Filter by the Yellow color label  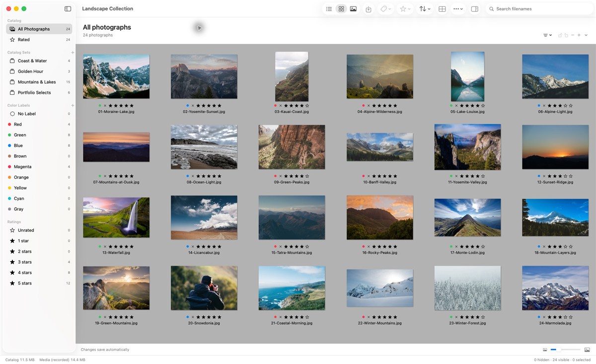tap(39, 188)
